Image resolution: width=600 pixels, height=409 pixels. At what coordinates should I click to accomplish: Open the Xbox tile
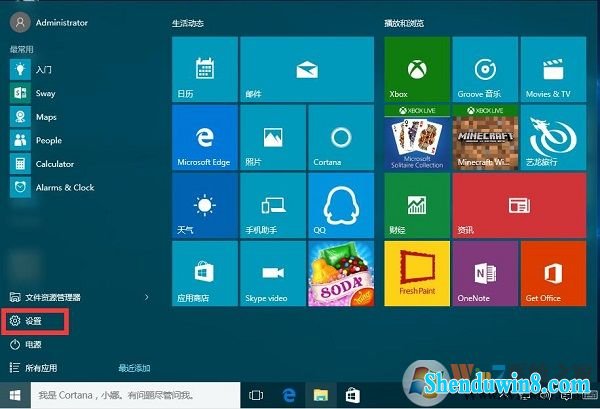tap(417, 69)
